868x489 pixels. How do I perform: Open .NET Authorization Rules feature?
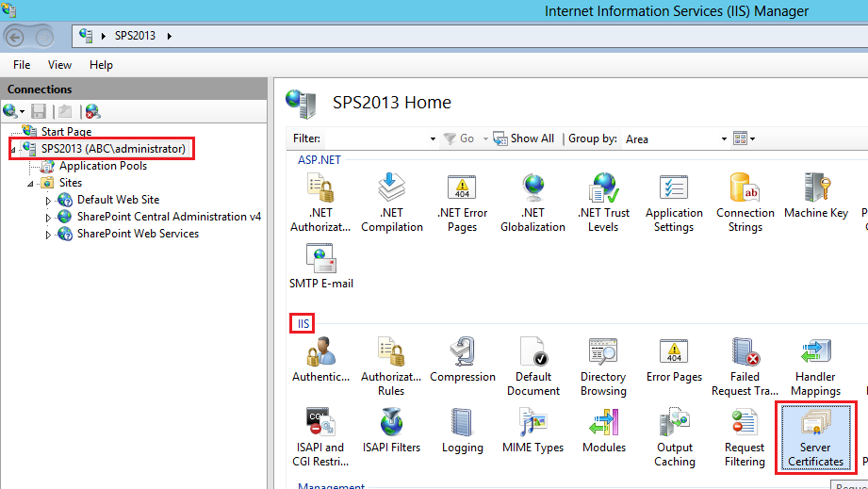pos(320,203)
